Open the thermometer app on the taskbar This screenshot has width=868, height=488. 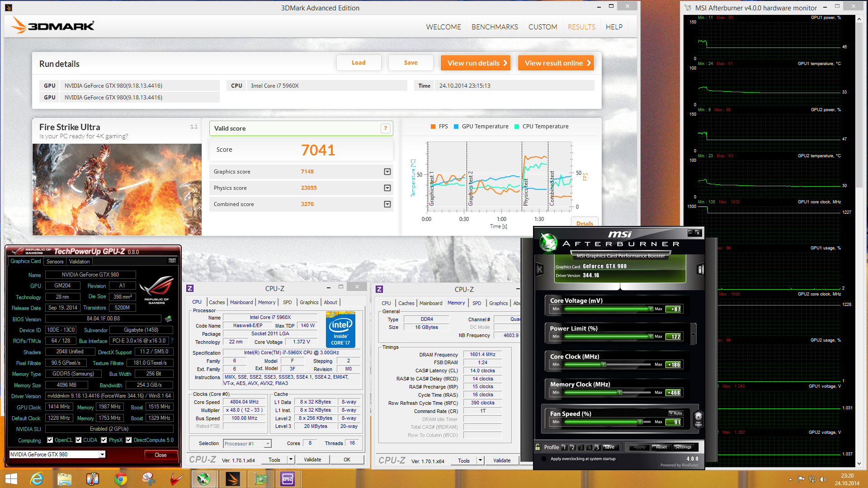click(93, 479)
